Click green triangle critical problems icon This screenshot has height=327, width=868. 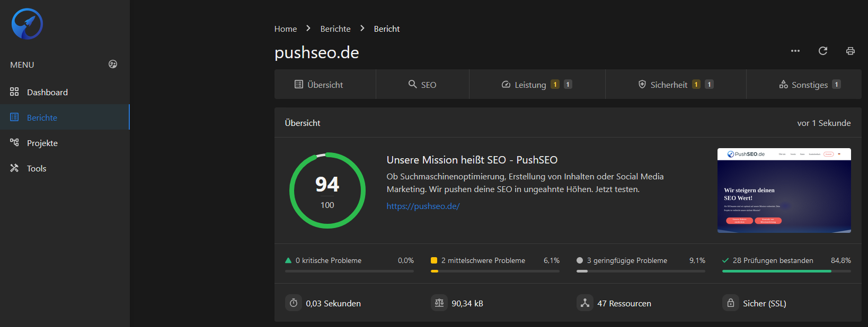coord(288,260)
